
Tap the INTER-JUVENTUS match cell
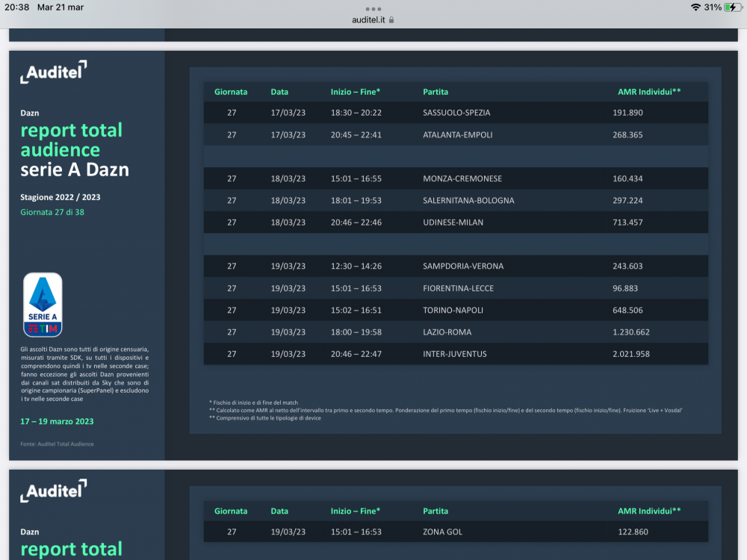pos(454,354)
